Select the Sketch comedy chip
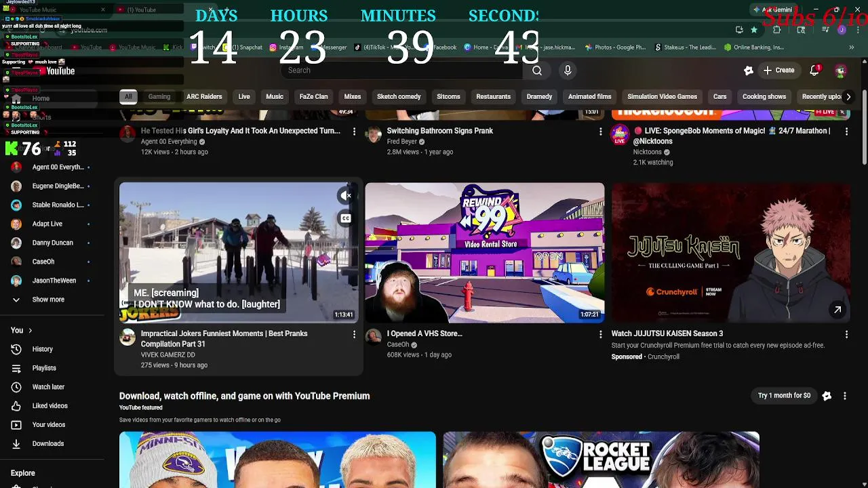The image size is (868, 488). 399,96
